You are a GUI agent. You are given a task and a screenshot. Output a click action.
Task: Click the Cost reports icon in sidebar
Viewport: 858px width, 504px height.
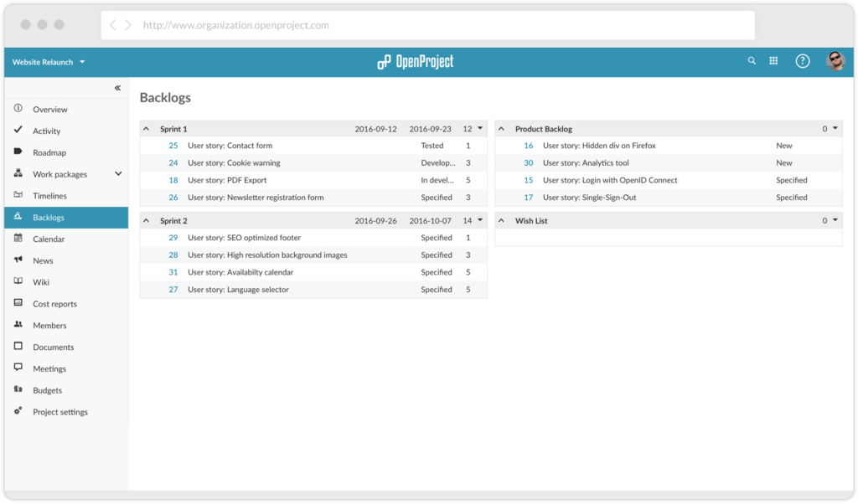18,303
